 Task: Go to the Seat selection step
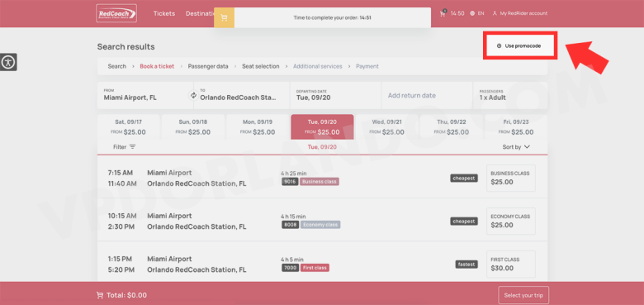(x=260, y=66)
